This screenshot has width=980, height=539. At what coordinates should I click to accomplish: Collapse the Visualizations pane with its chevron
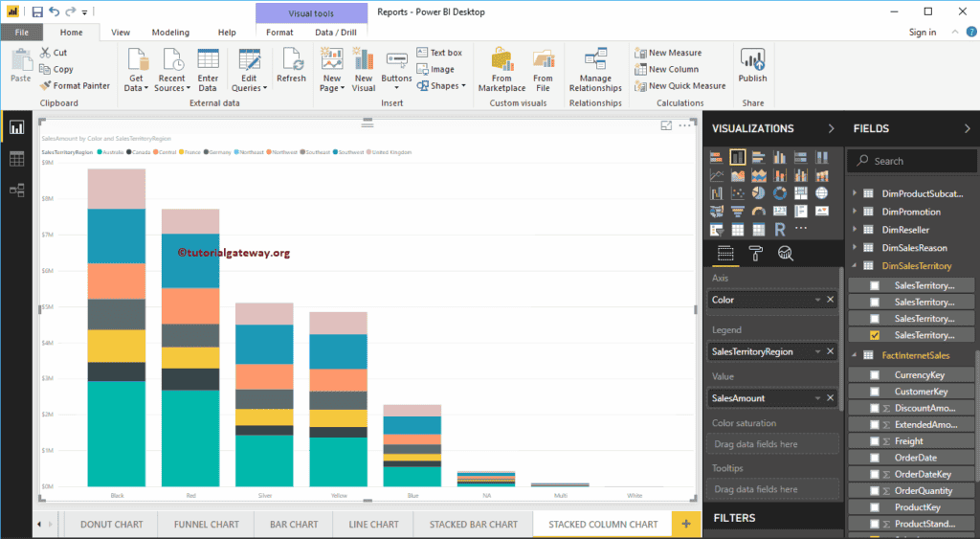(830, 128)
